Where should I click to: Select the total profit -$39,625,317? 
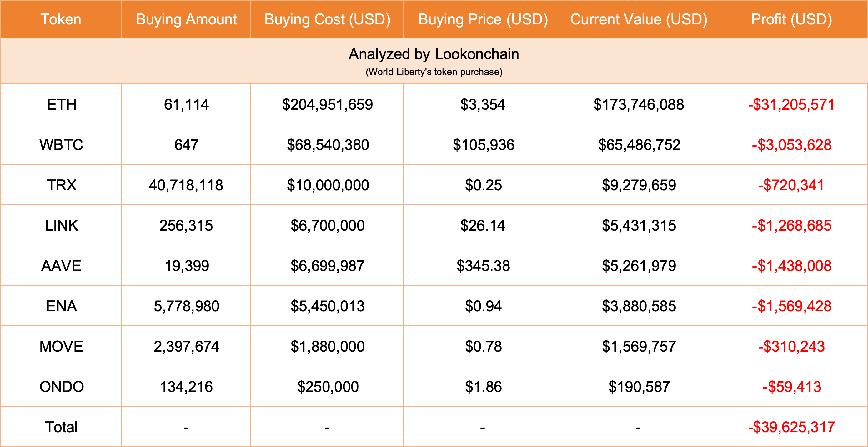[791, 427]
